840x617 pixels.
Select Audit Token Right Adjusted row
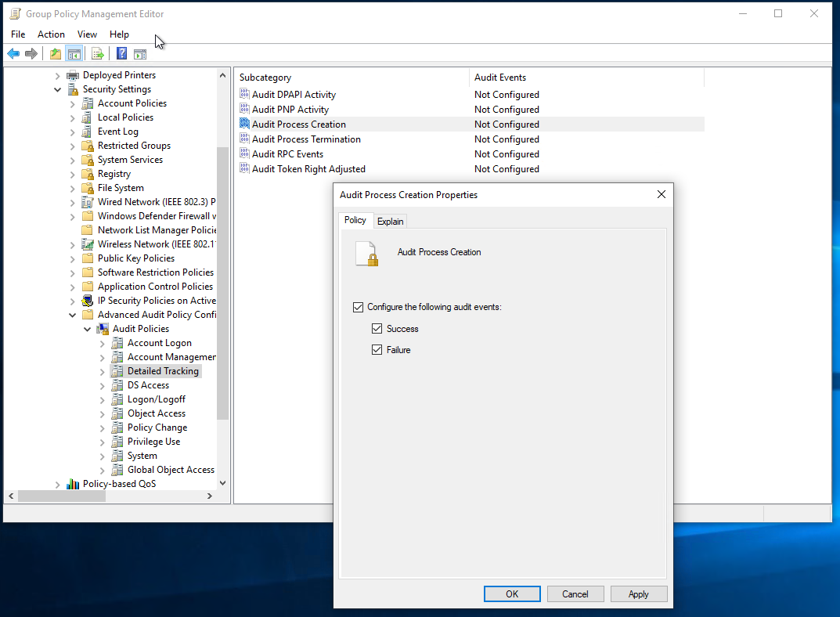click(308, 169)
